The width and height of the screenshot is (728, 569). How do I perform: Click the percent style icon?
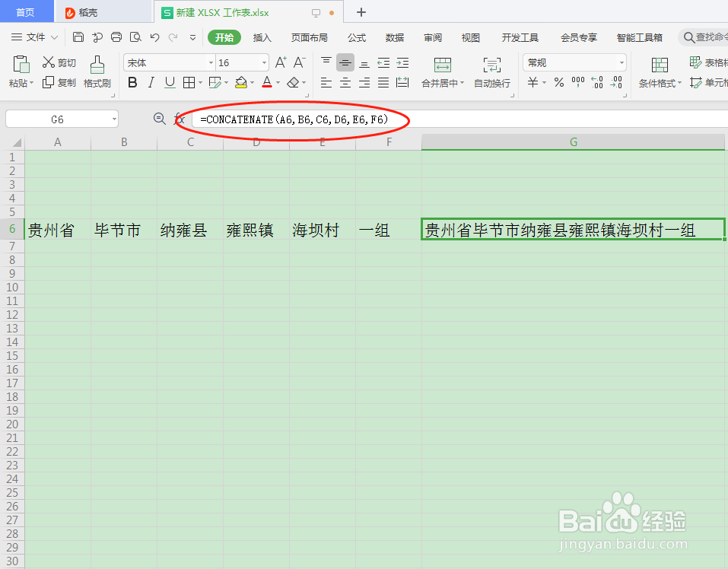tap(558, 82)
